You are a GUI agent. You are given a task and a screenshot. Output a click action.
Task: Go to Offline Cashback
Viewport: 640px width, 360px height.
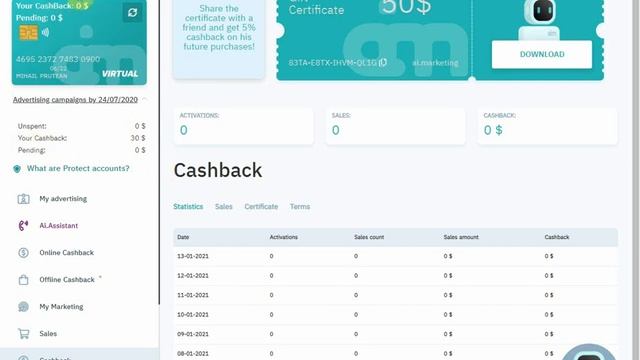pos(67,280)
